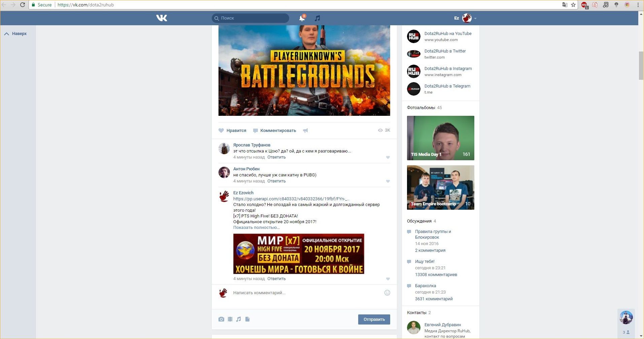Open discussion Правила группы и Блокировок
The image size is (644, 339).
[433, 234]
